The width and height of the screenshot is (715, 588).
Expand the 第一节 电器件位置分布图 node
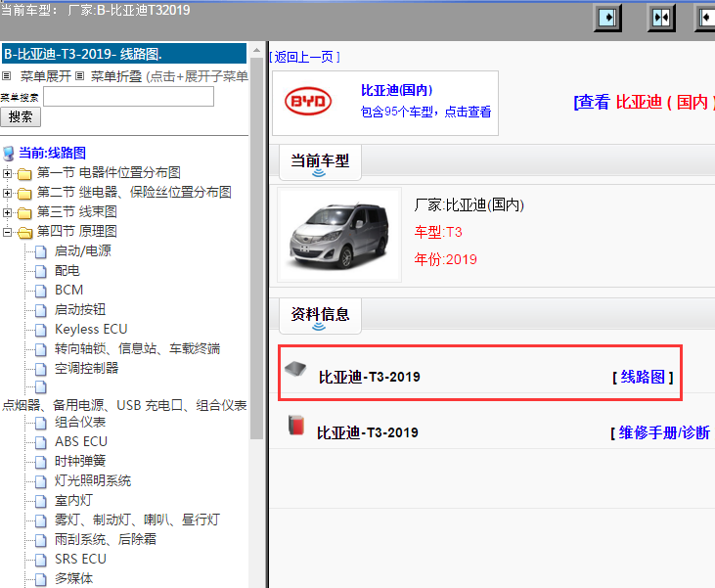pos(7,173)
